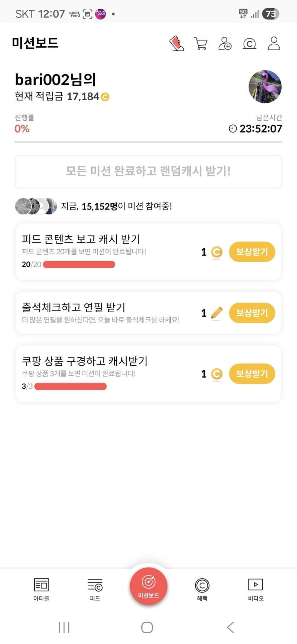This screenshot has width=297, height=644.
Task: Tap the gold coin beside 17,184 balance
Action: point(105,97)
